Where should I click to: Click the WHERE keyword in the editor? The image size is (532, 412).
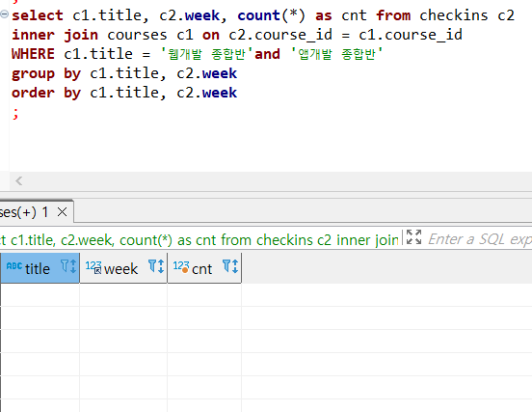(33, 54)
